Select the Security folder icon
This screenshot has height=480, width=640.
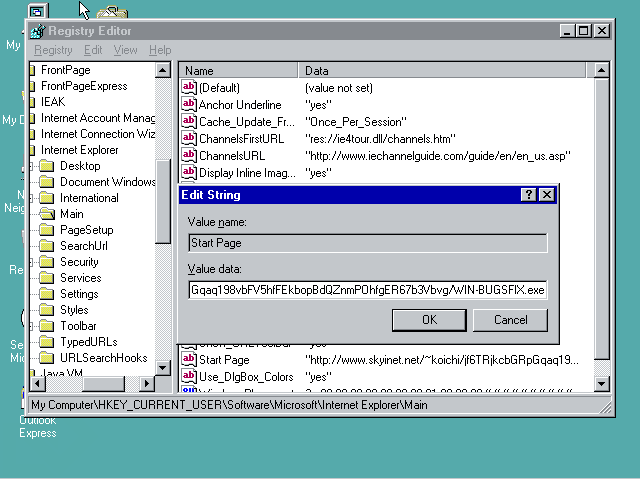tap(47, 262)
